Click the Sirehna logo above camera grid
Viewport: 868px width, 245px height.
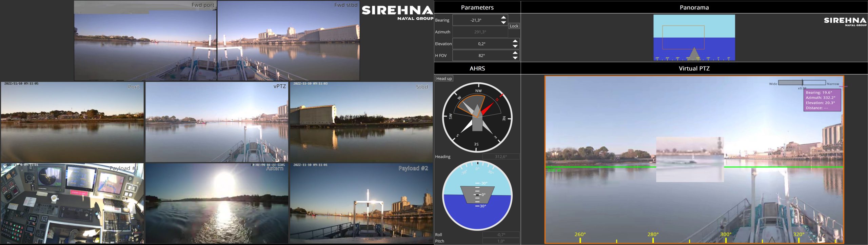click(397, 13)
